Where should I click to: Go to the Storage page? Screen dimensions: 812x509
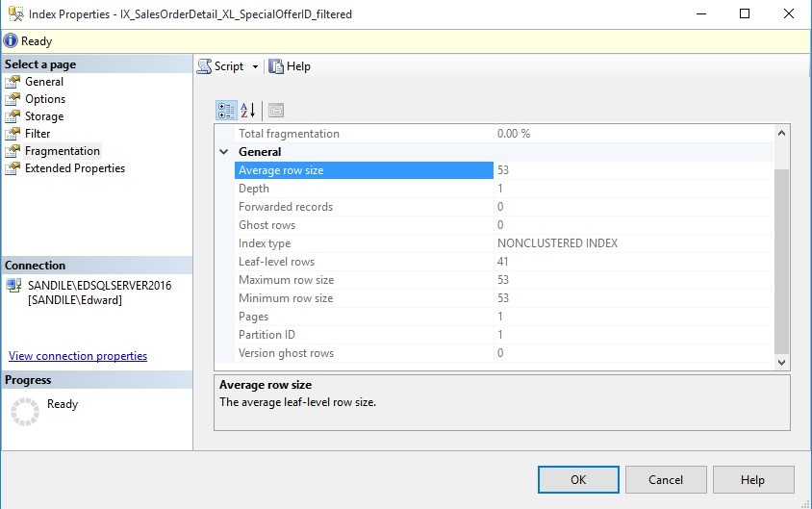[44, 116]
